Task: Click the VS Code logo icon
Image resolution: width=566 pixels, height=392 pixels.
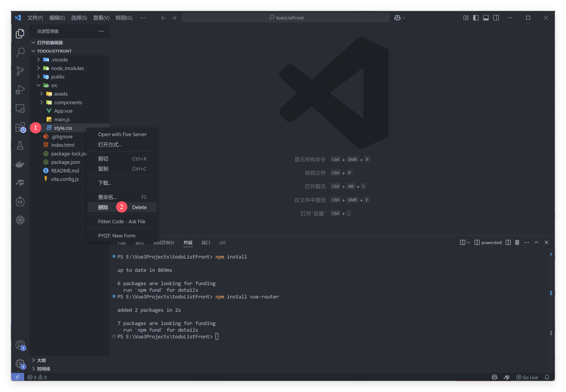Action: 18,18
